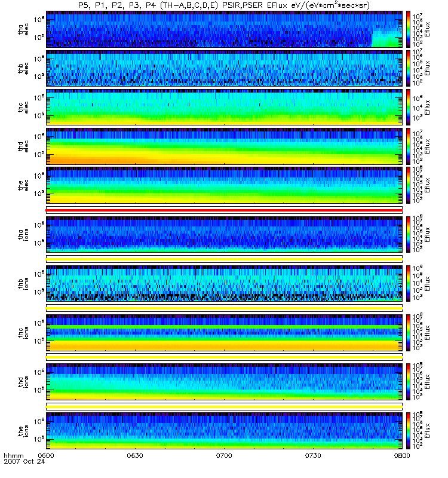
Task: Click inside the thd elec spectrogram
Action: [x=225, y=146]
